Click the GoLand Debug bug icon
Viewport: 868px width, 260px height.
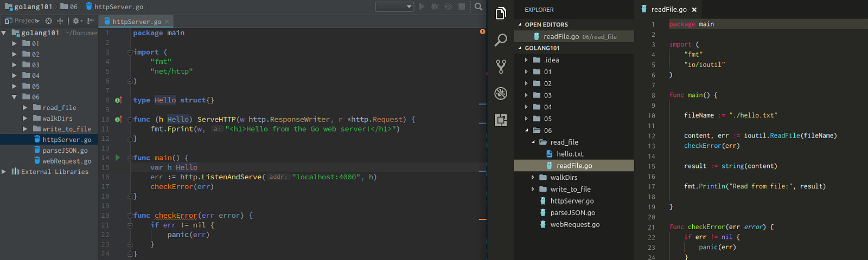[x=435, y=6]
